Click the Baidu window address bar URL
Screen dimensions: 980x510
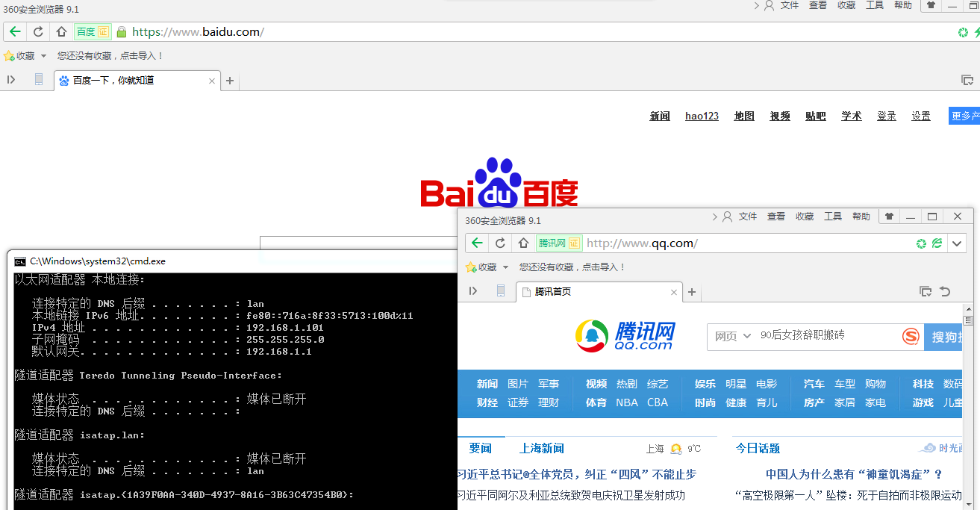point(198,31)
